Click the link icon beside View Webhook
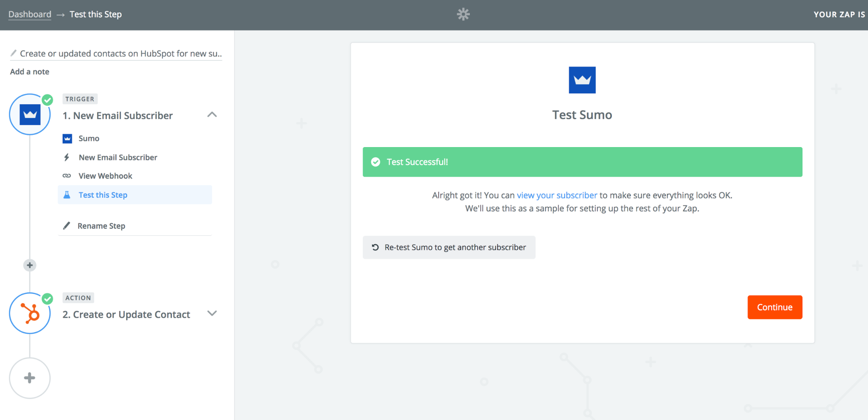This screenshot has height=420, width=868. (x=66, y=176)
